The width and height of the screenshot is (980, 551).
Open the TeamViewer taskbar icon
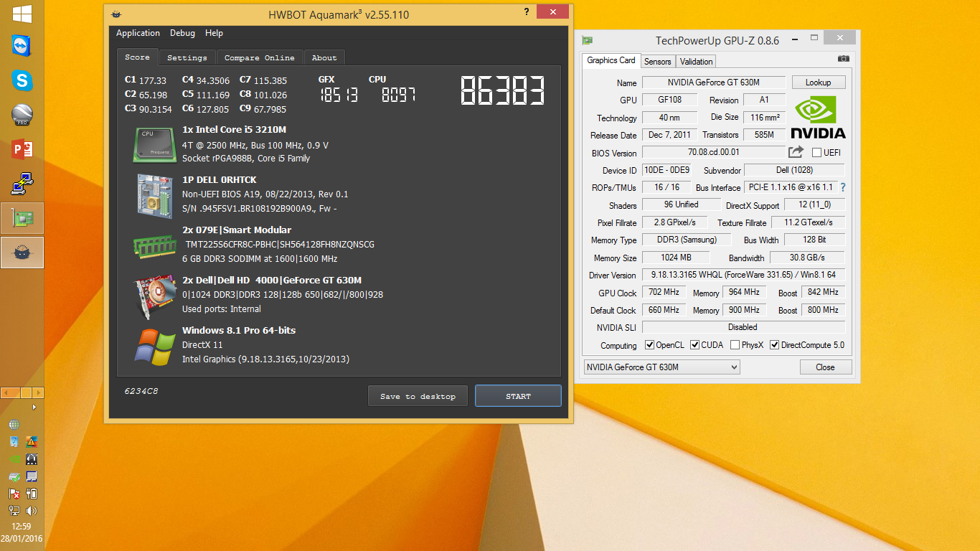22,46
